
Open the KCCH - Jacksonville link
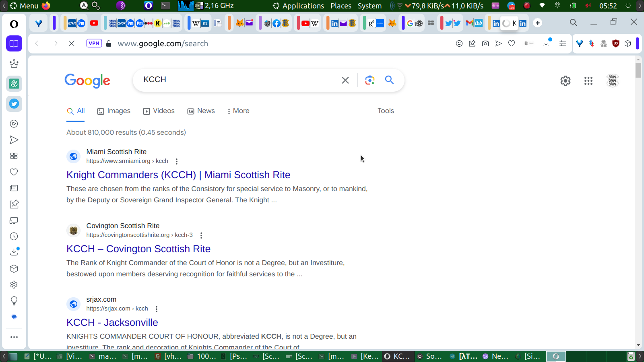(x=112, y=323)
